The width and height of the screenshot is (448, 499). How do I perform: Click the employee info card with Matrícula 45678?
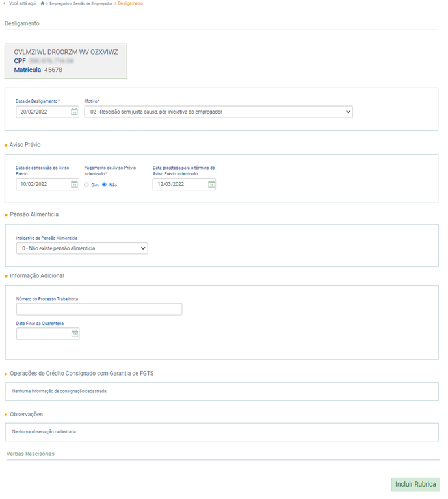click(x=66, y=61)
